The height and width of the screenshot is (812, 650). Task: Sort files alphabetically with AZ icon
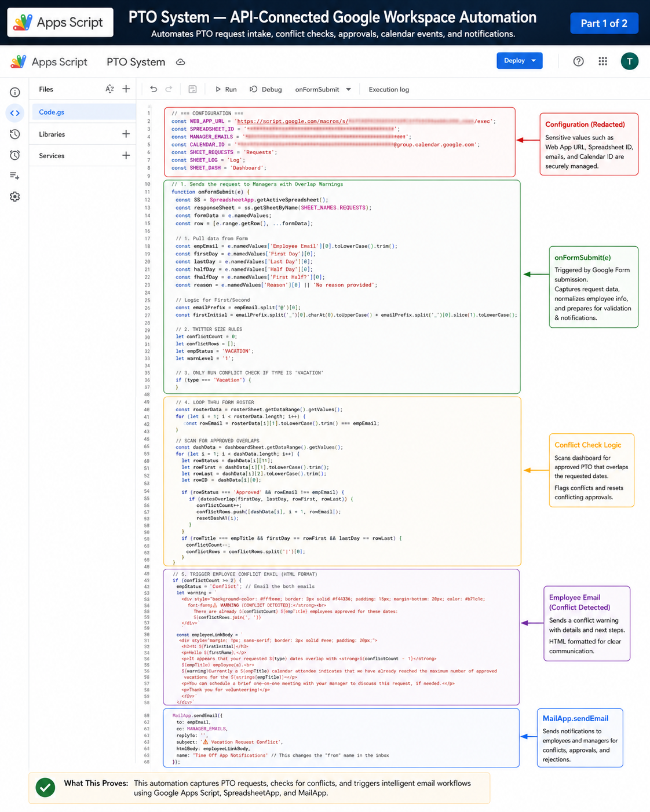(109, 89)
